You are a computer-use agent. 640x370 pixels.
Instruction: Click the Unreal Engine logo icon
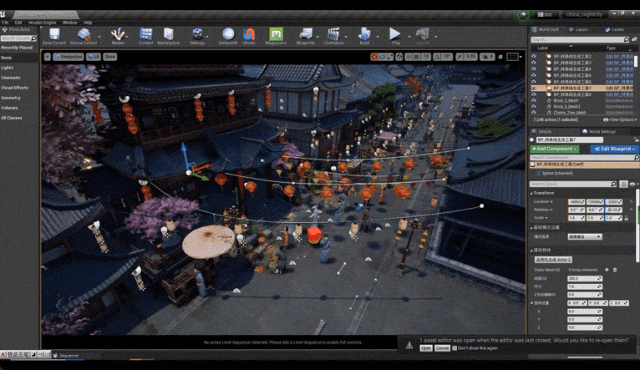(3, 15)
